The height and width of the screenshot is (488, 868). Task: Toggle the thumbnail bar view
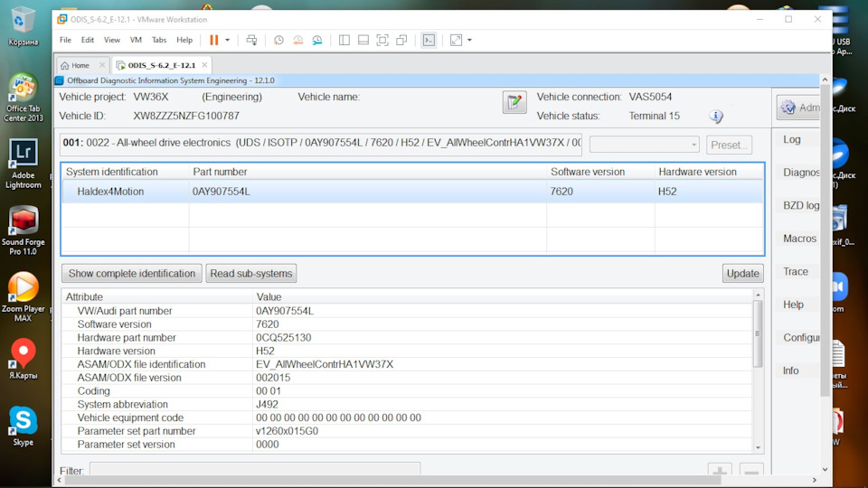coord(363,40)
